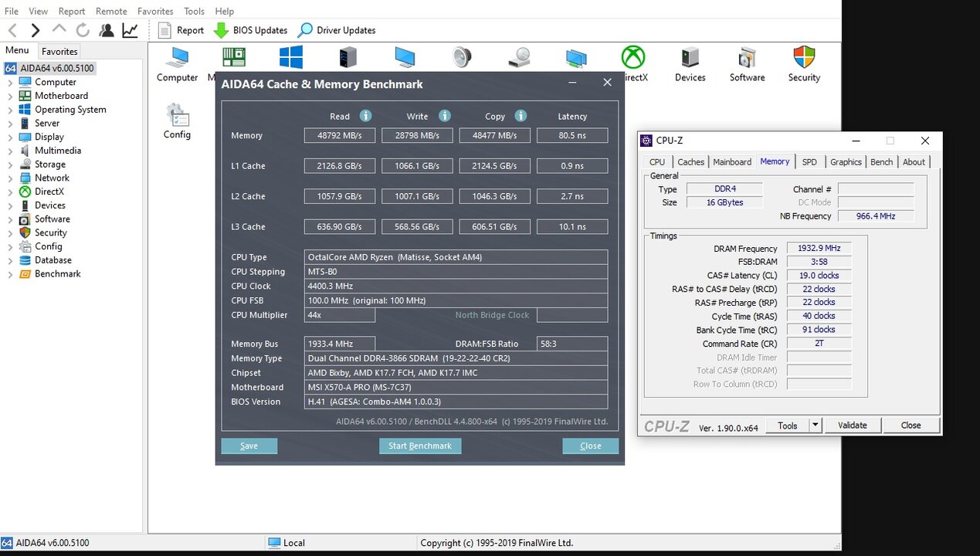Image resolution: width=980 pixels, height=556 pixels.
Task: Expand the Operating System tree node
Action: point(10,110)
